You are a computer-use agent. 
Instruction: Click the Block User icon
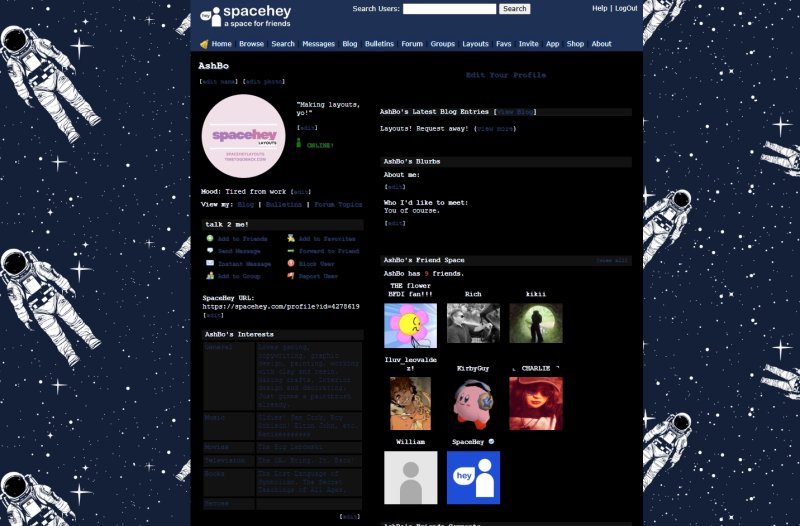(290, 263)
